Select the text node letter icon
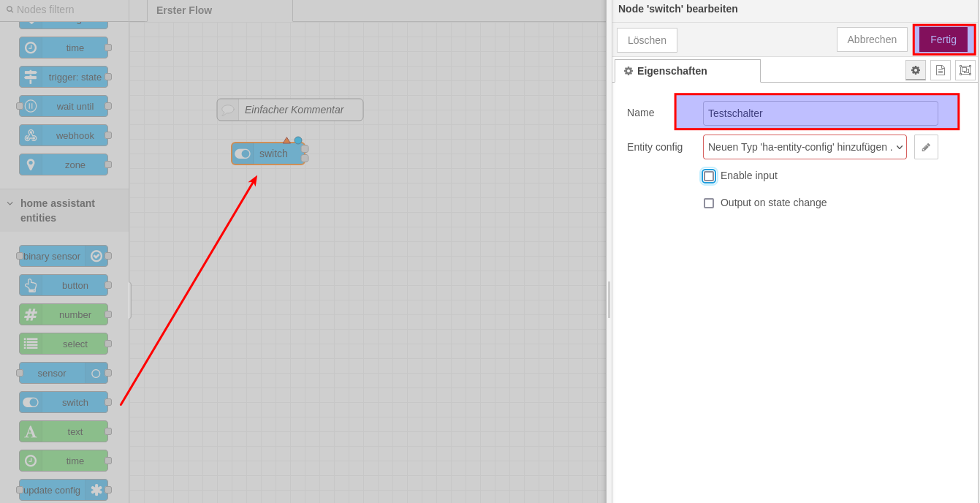Image resolution: width=980 pixels, height=503 pixels. point(31,431)
